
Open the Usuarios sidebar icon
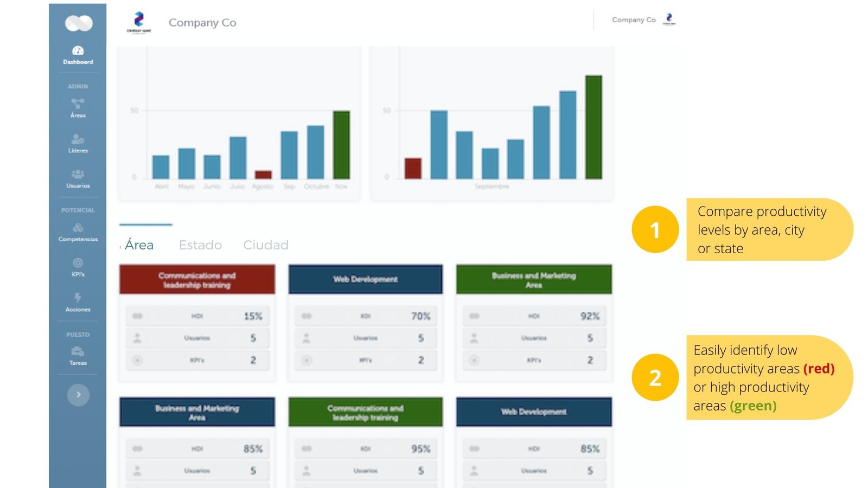pyautogui.click(x=78, y=174)
